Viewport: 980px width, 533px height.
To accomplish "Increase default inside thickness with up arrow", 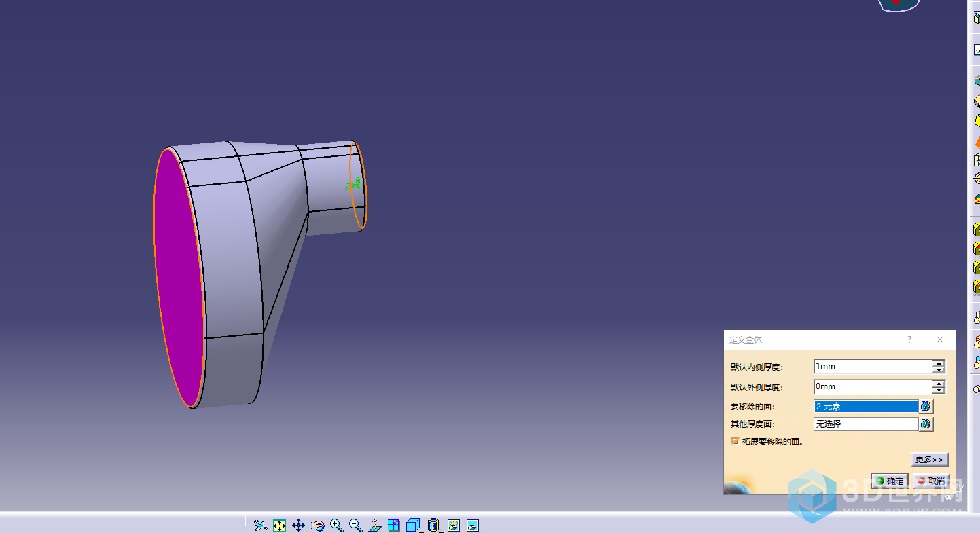I will click(939, 363).
